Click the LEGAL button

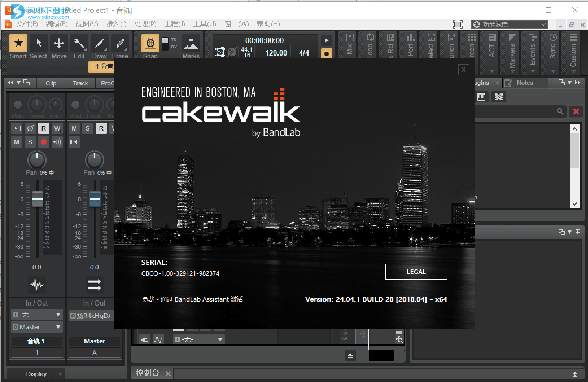click(x=416, y=272)
